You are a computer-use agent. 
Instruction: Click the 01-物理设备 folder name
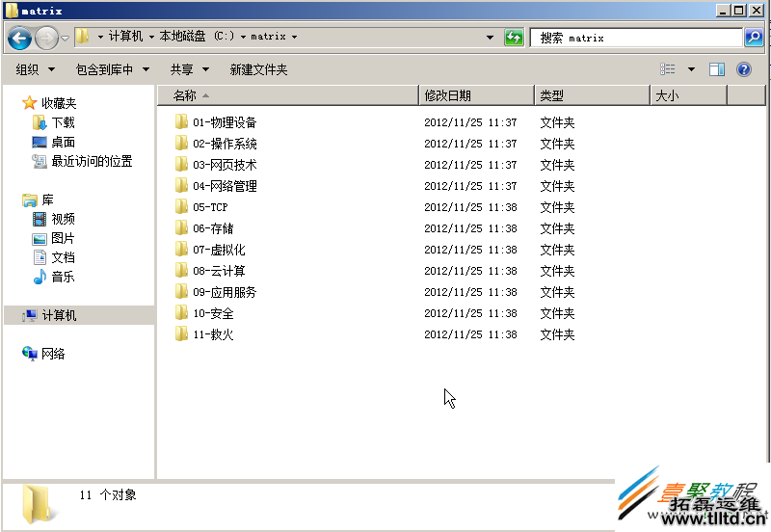click(x=225, y=122)
